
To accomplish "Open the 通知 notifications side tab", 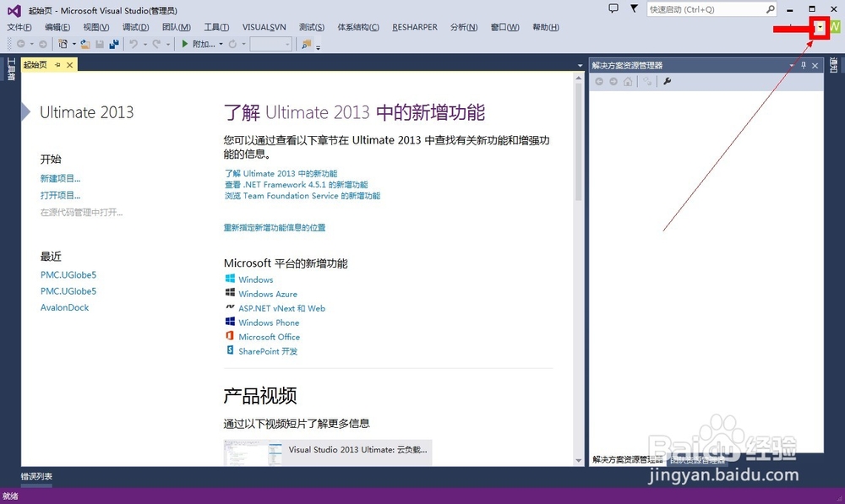I will coord(834,65).
